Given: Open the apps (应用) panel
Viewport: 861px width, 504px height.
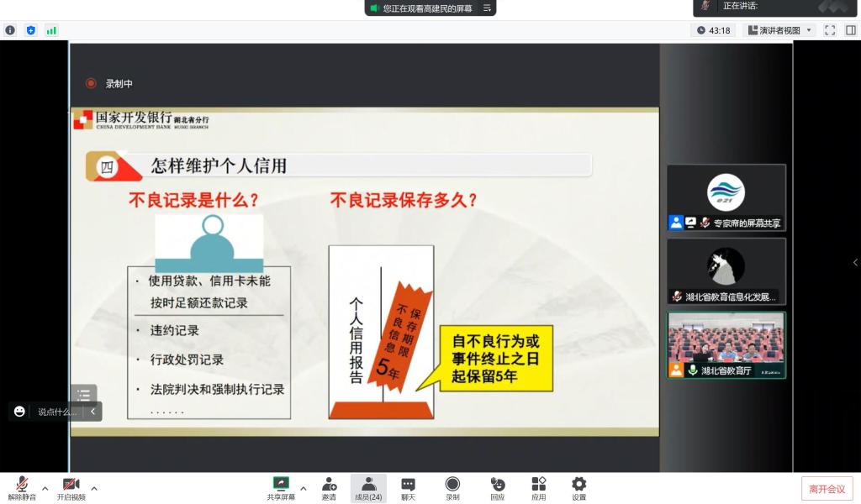Looking at the screenshot, I should (x=538, y=487).
